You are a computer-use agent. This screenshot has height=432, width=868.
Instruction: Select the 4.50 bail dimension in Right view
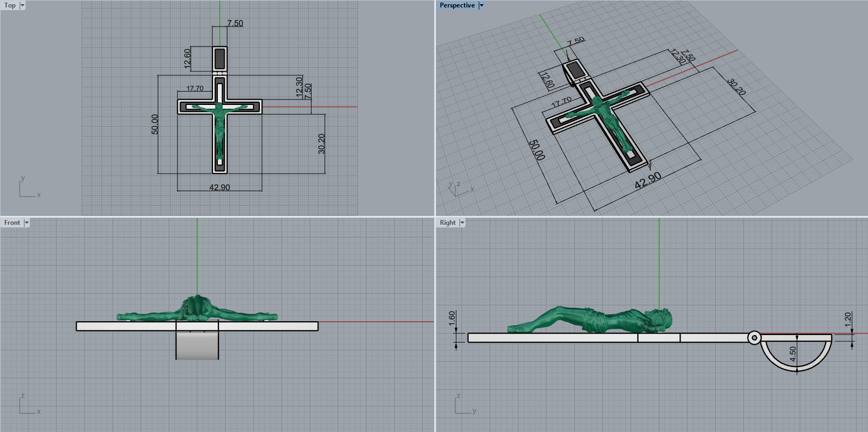[793, 354]
